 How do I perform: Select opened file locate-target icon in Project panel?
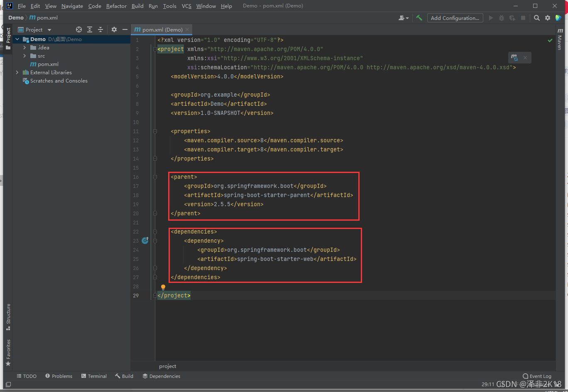[x=79, y=29]
